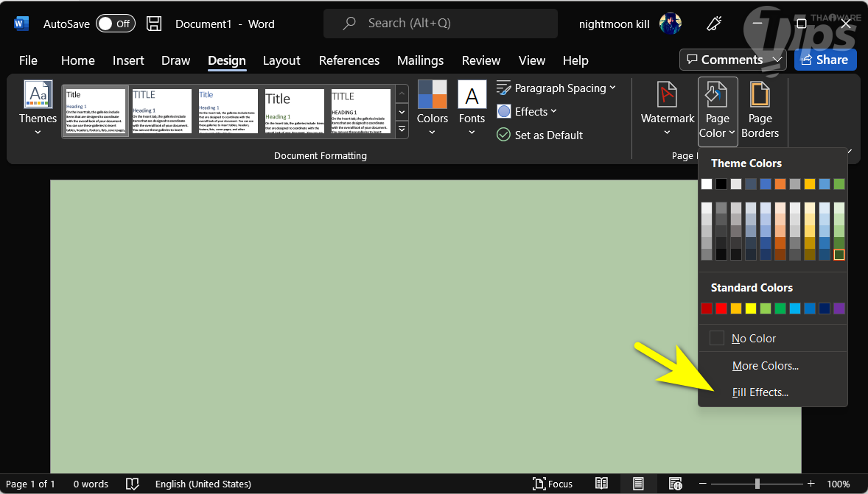Image resolution: width=868 pixels, height=494 pixels.
Task: Open Paragraph Spacing dropdown
Action: pos(556,88)
